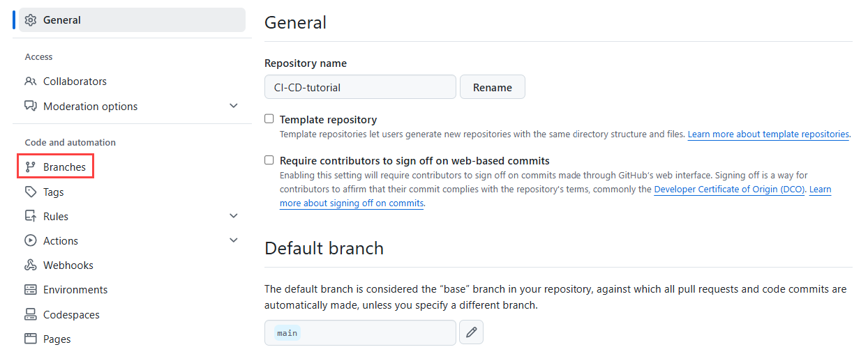The width and height of the screenshot is (868, 347).
Task: Check the require sign off on commits box
Action: point(269,160)
